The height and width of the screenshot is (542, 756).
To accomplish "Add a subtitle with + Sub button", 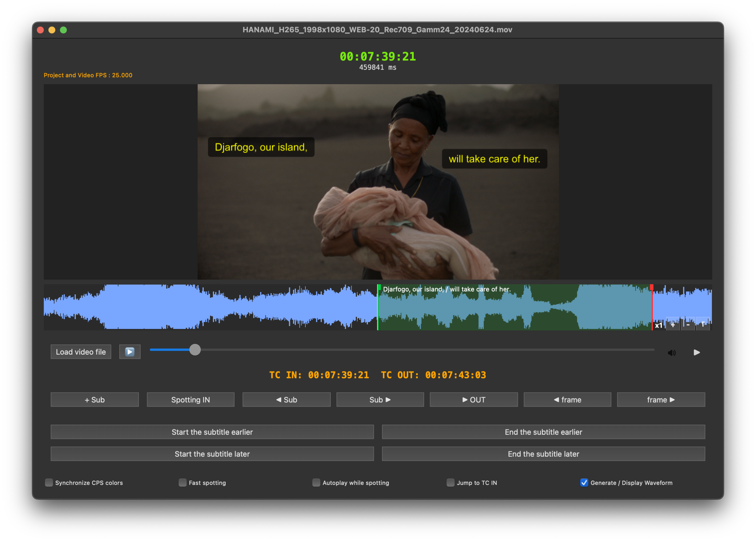I will point(95,400).
